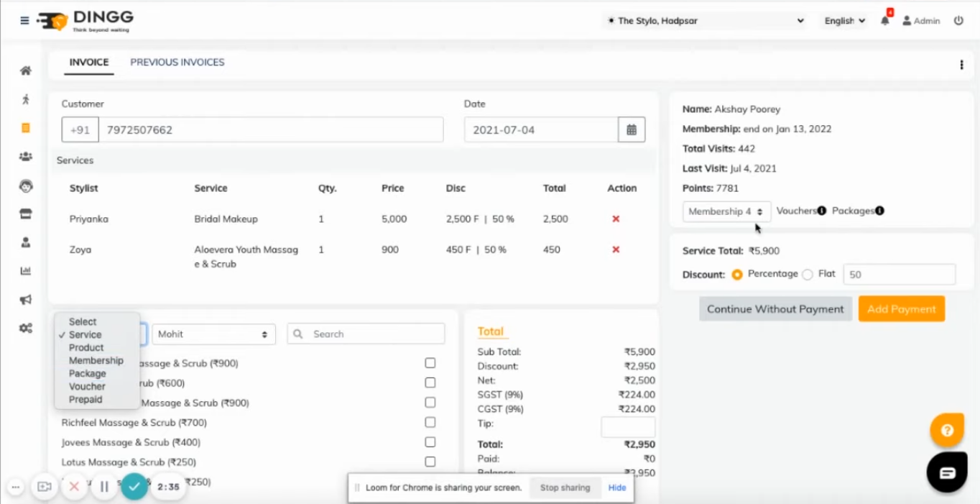Open the three-dot more options menu
Image resolution: width=980 pixels, height=504 pixels.
click(x=961, y=65)
